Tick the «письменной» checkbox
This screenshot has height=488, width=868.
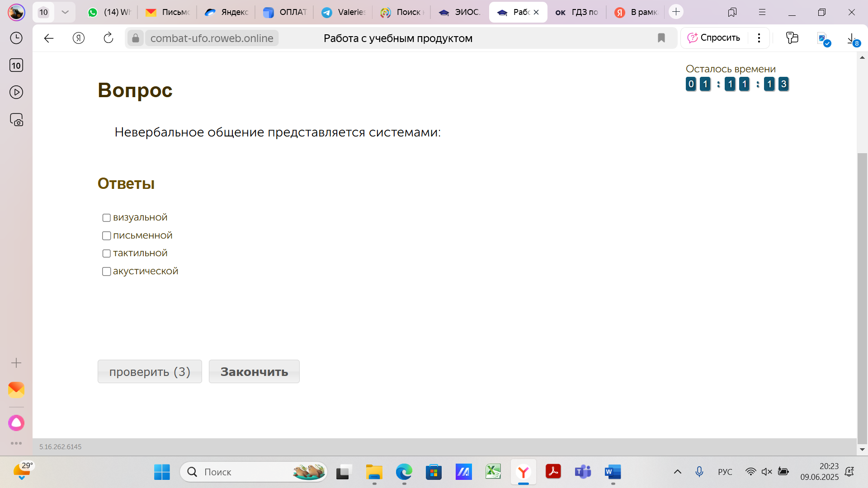click(x=107, y=236)
